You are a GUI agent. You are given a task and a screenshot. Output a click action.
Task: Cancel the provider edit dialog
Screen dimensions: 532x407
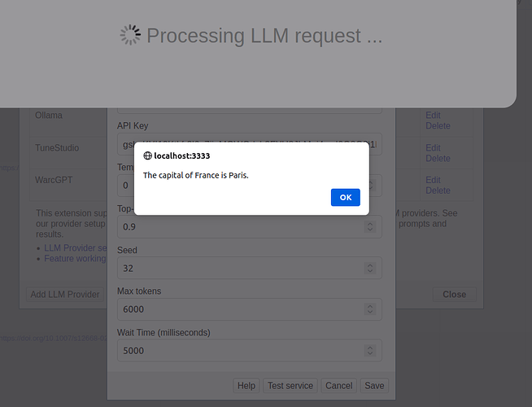pyautogui.click(x=339, y=386)
